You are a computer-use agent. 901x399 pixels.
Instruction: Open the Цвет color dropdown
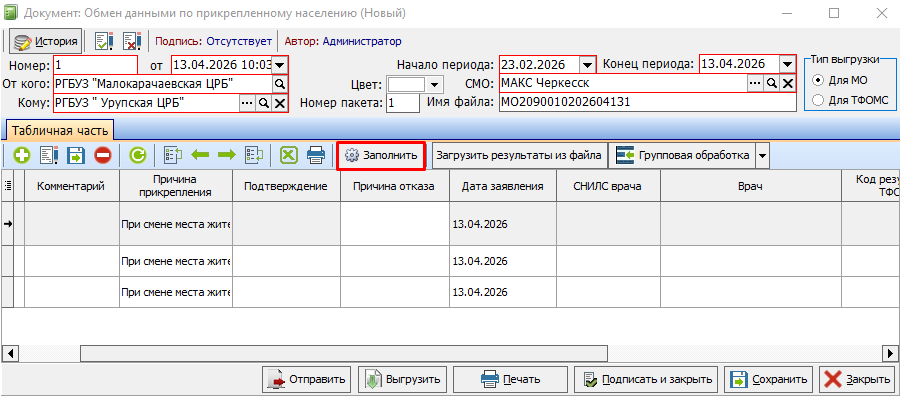point(434,85)
